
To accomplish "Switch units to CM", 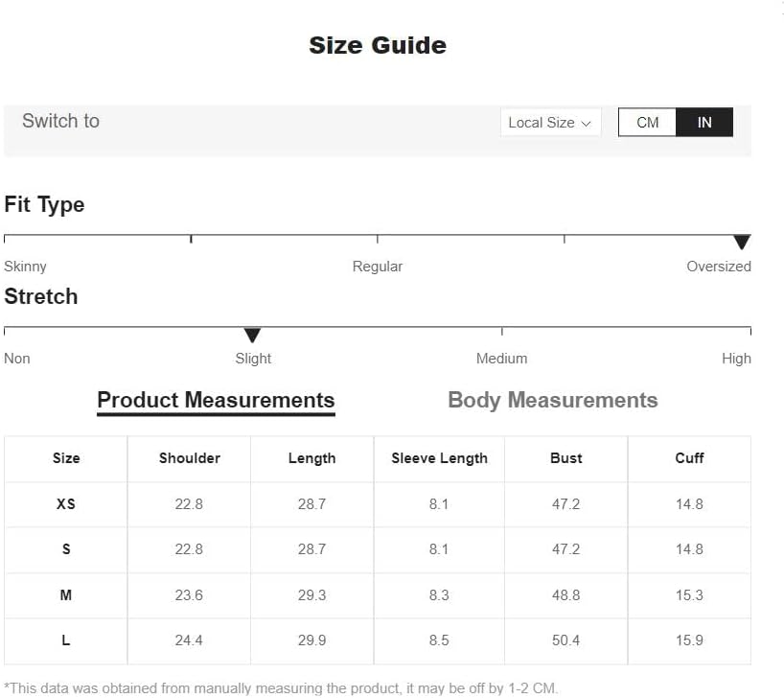I will [647, 122].
